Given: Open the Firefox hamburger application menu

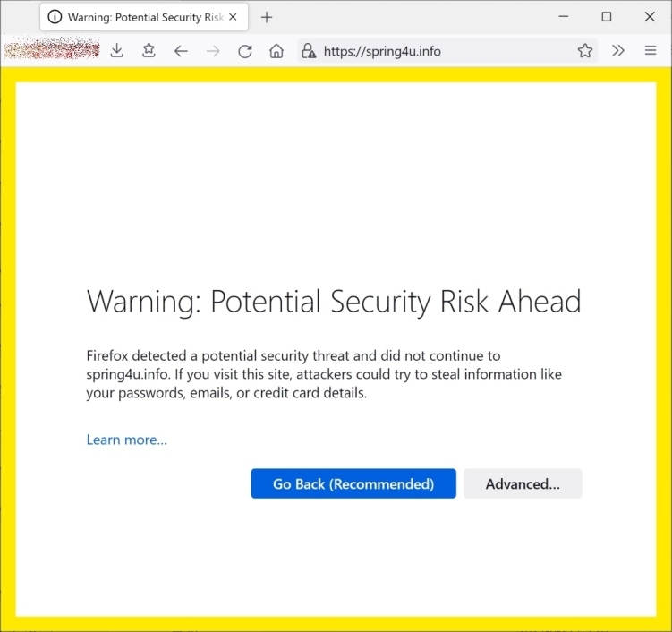Looking at the screenshot, I should point(651,51).
